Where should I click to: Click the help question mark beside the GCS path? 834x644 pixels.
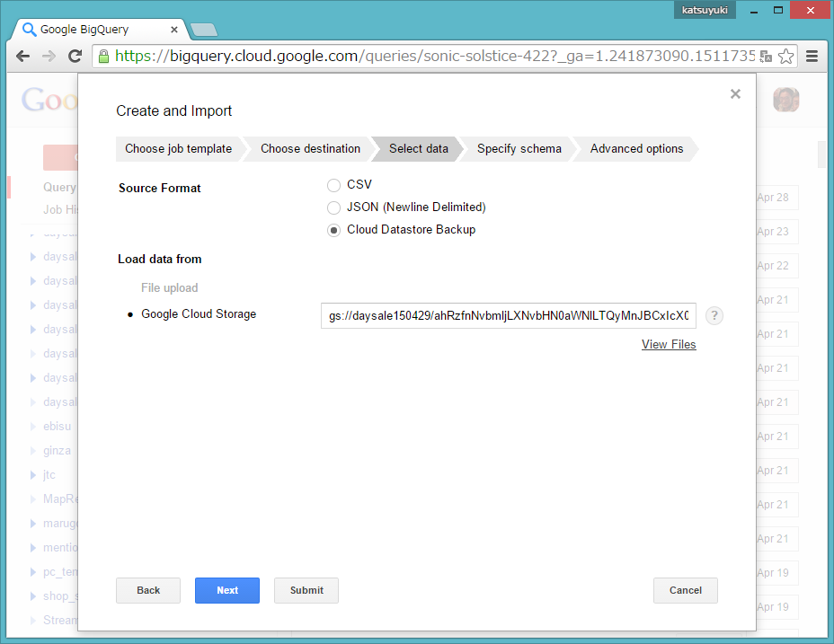point(714,316)
